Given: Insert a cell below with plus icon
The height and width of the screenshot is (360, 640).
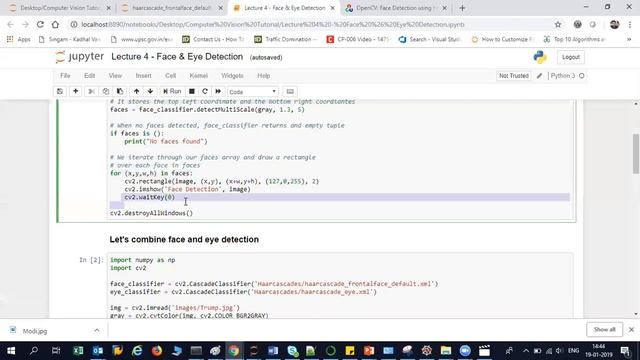Looking at the screenshot, I should 76,91.
